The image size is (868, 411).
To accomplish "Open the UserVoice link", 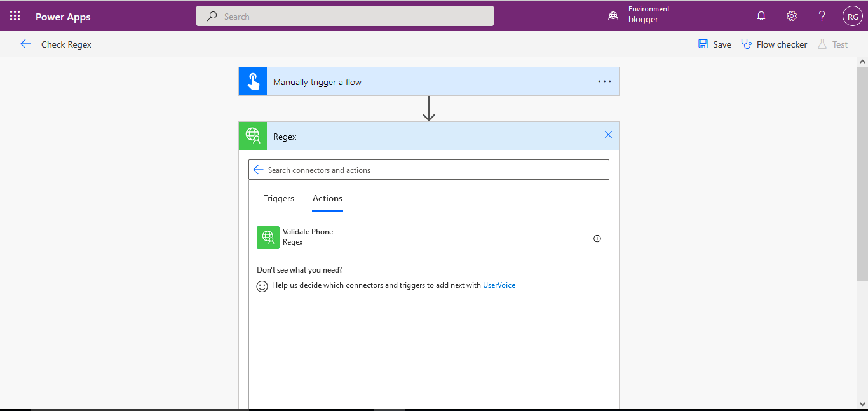I will click(499, 285).
